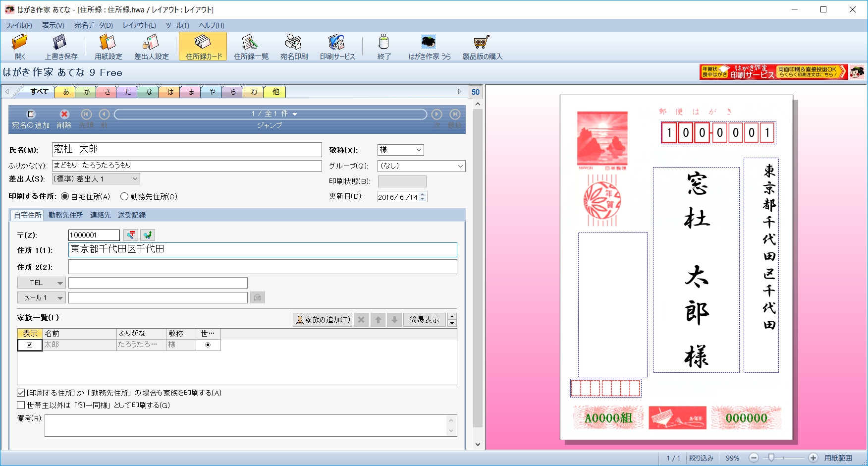Open the 宛名データ(D) menu

(x=94, y=25)
